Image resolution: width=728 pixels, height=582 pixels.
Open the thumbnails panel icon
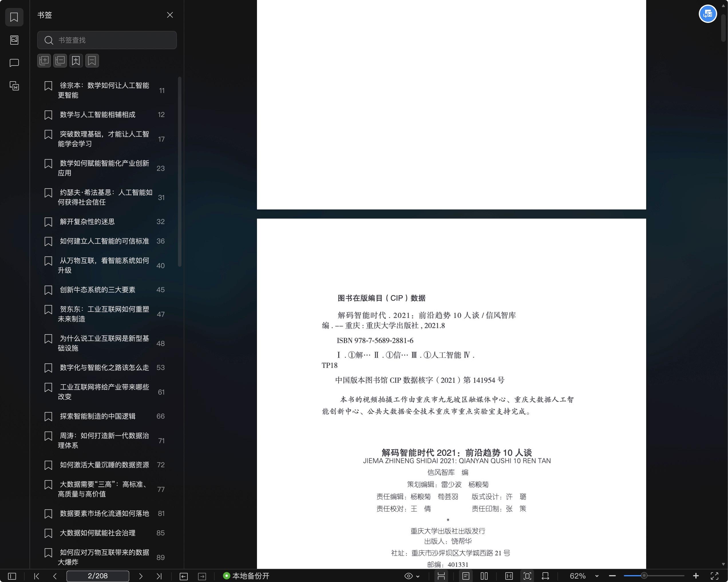[x=14, y=40]
